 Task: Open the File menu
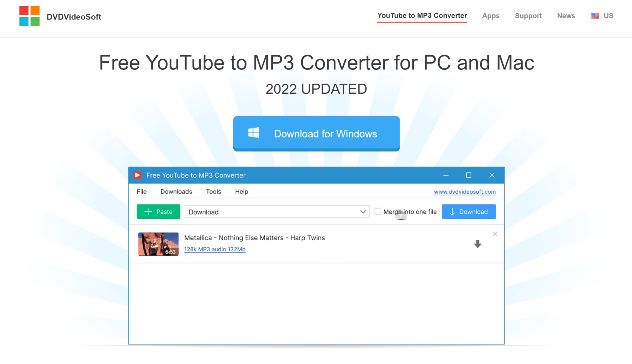point(142,191)
